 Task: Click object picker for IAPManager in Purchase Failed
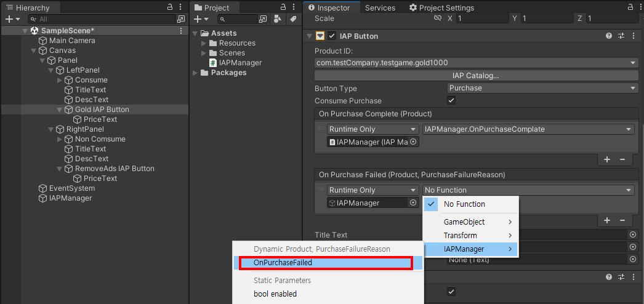[x=413, y=202]
